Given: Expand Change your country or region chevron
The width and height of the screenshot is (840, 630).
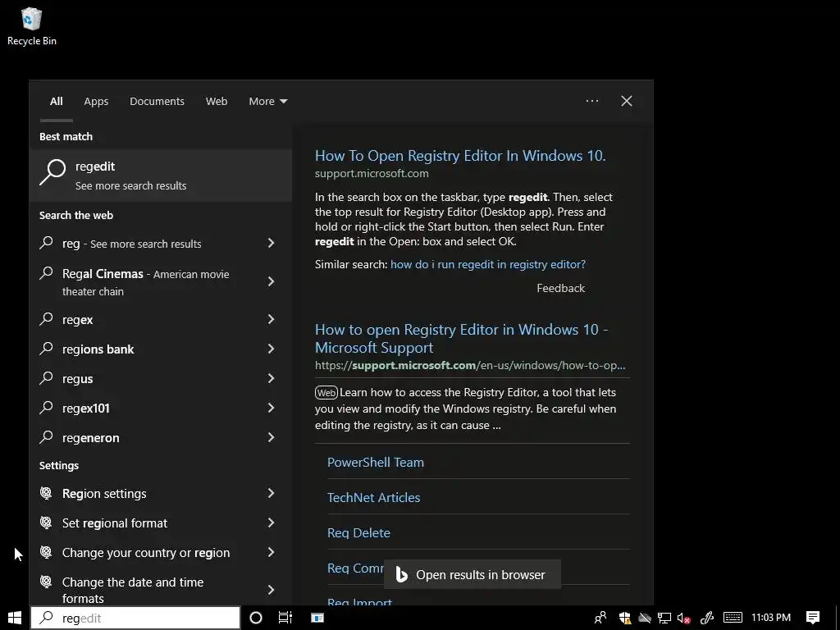Looking at the screenshot, I should [x=271, y=552].
